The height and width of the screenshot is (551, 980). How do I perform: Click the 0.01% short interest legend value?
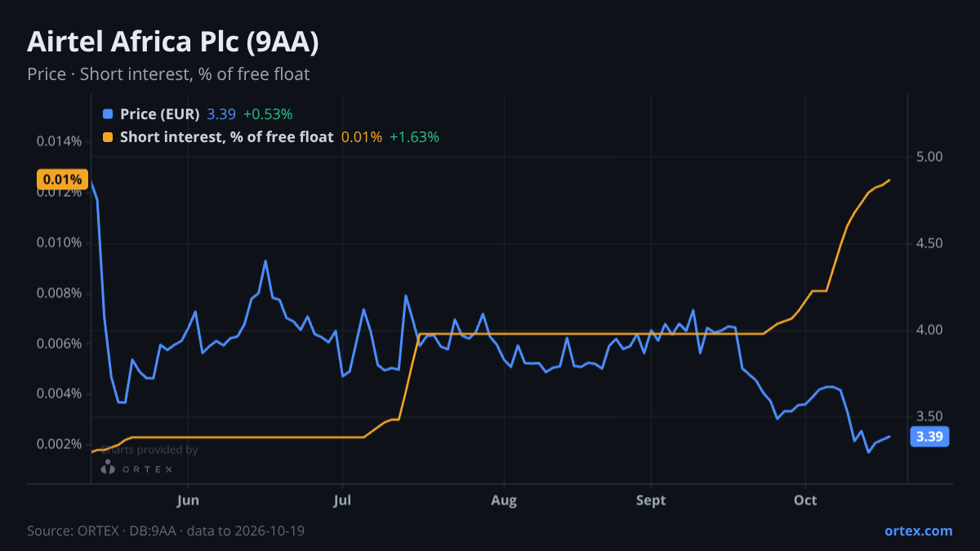click(x=362, y=137)
